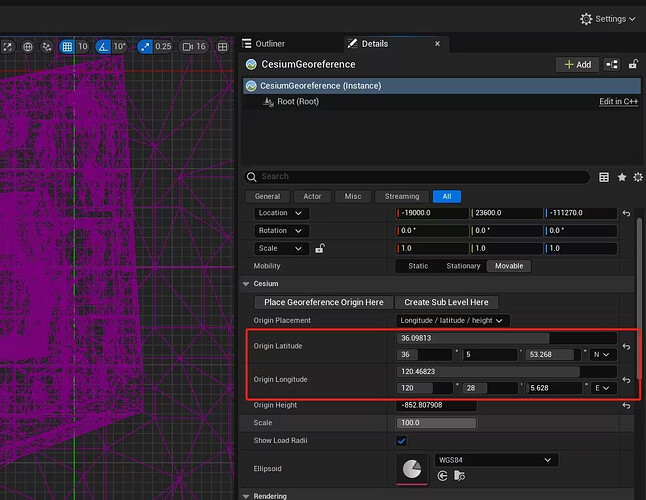The width and height of the screenshot is (646, 500).
Task: Switch to the Outliner tab
Action: 264,44
